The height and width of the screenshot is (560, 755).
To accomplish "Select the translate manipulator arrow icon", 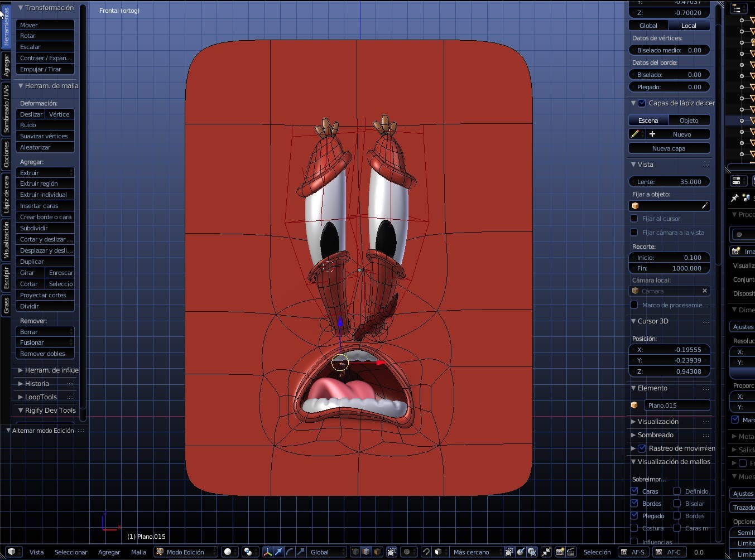I will tap(279, 552).
